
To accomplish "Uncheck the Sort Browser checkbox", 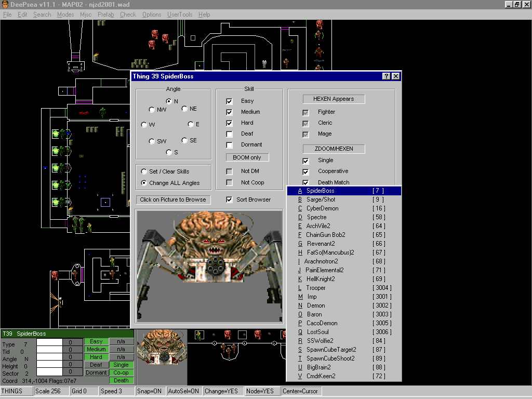I will [x=230, y=199].
